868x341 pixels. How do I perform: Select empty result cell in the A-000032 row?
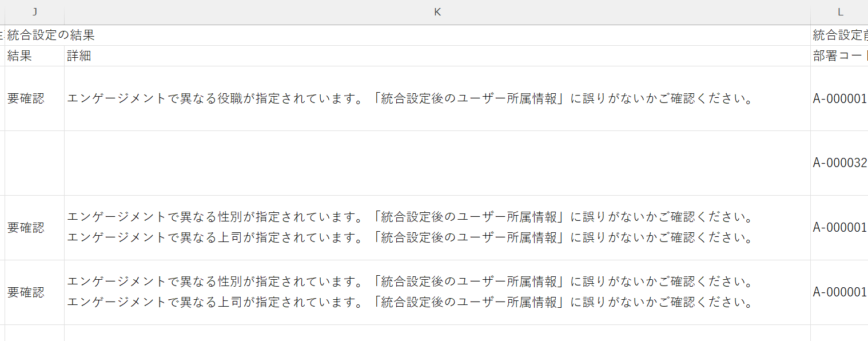coord(34,163)
